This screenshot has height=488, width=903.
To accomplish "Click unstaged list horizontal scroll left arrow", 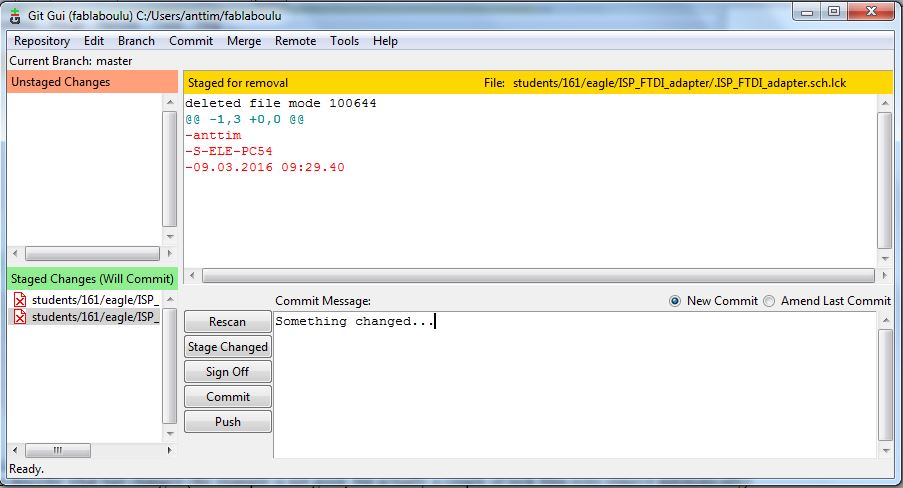I will point(16,254).
